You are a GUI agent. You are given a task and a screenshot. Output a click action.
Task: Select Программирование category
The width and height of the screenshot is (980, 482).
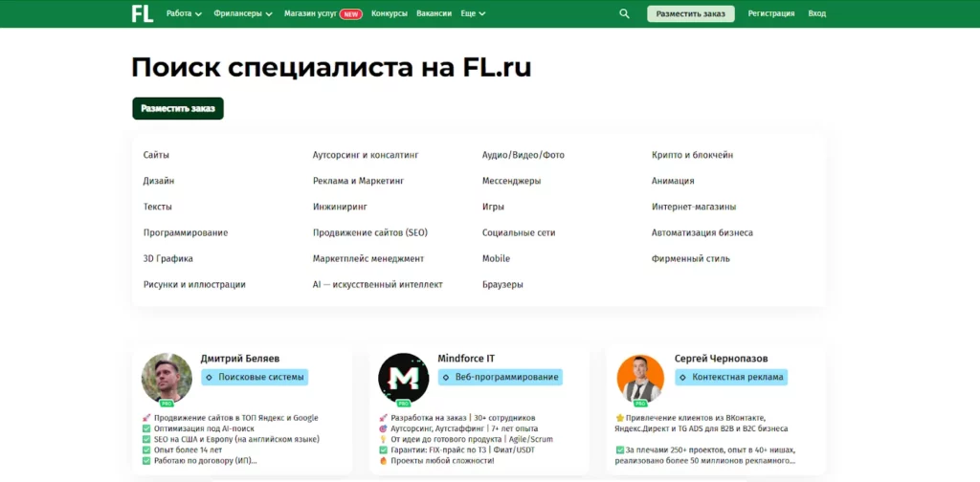coord(186,233)
